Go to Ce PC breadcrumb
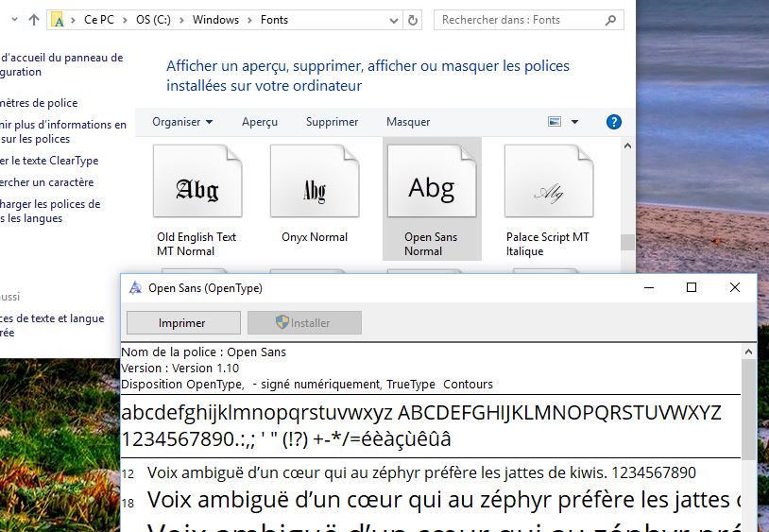The height and width of the screenshot is (532, 769). [99, 20]
